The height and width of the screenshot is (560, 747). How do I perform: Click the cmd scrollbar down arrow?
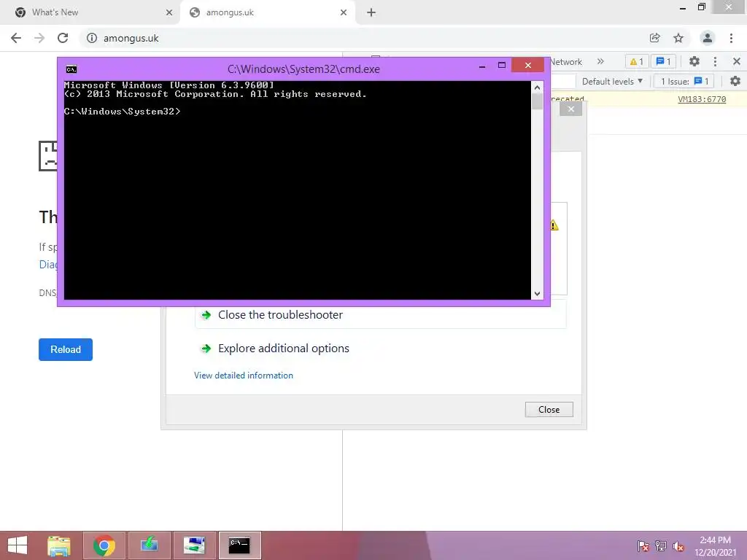537,294
